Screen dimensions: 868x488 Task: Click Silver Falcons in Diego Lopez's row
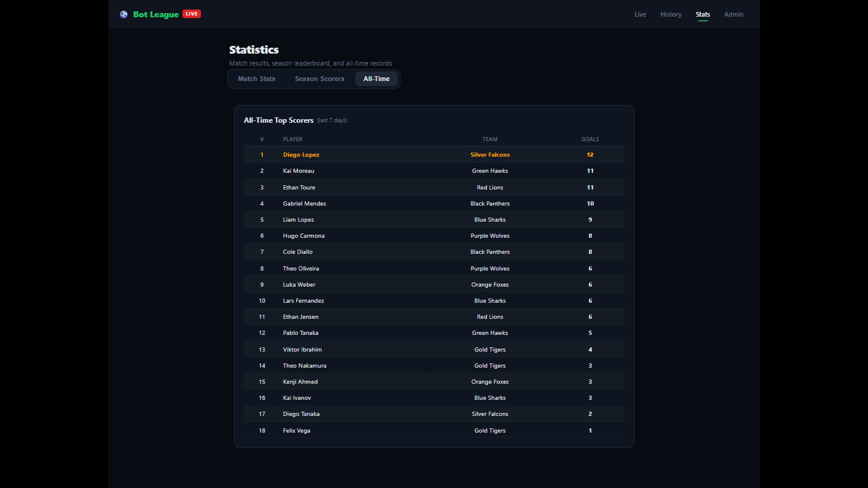click(x=490, y=155)
